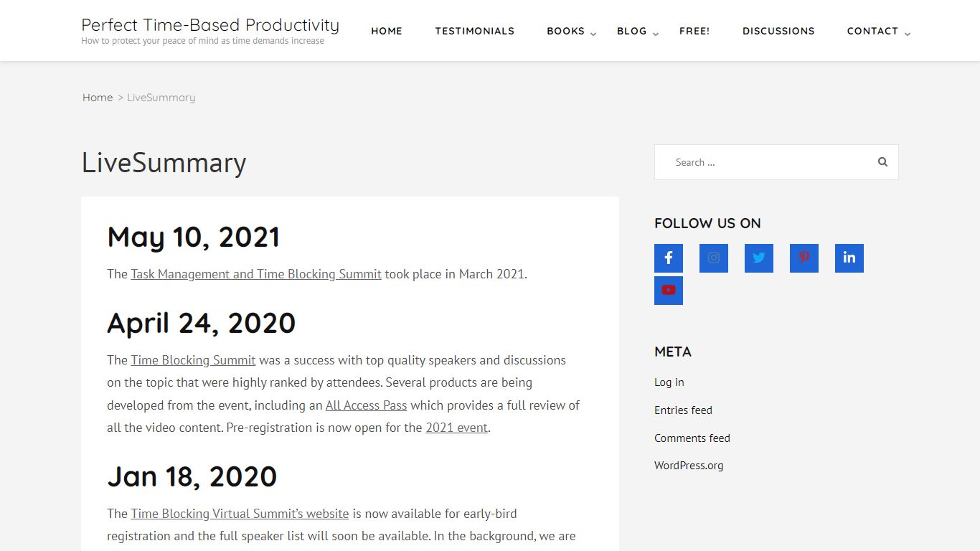The height and width of the screenshot is (551, 980).
Task: Expand the Blog menu chevron
Action: (x=656, y=34)
